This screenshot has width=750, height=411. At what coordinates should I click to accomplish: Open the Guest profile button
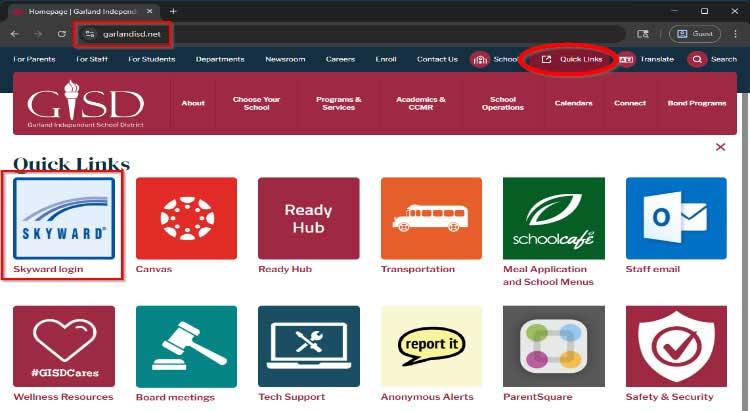695,34
